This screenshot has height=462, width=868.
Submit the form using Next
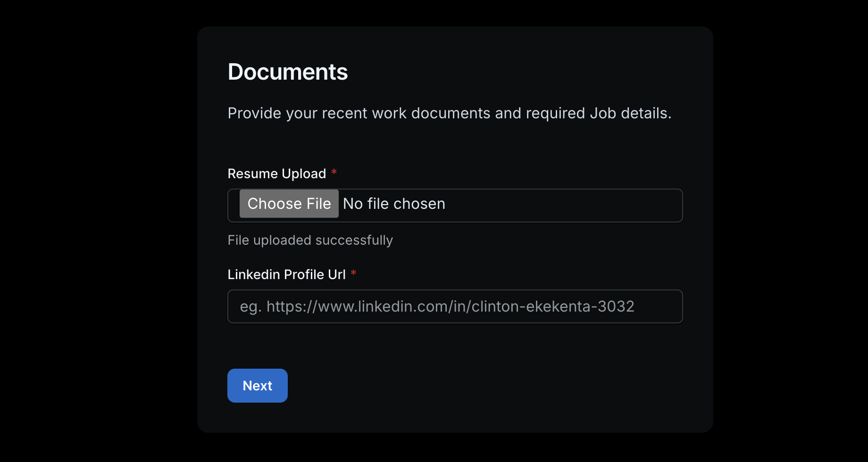click(x=257, y=385)
